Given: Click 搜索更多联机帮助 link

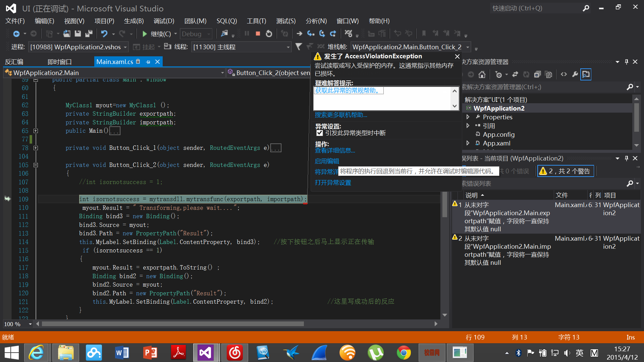Looking at the screenshot, I should pos(341,115).
